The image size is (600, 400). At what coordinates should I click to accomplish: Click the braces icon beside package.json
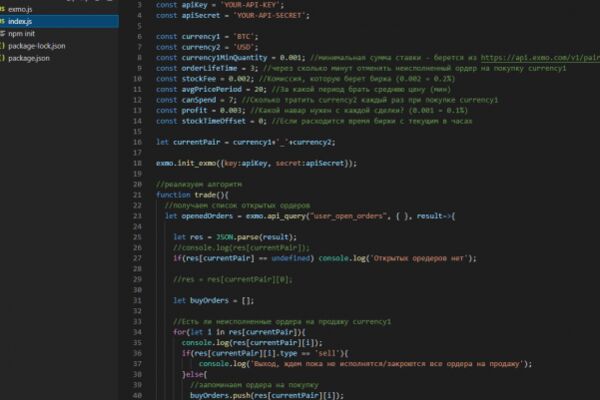pyautogui.click(x=2, y=58)
